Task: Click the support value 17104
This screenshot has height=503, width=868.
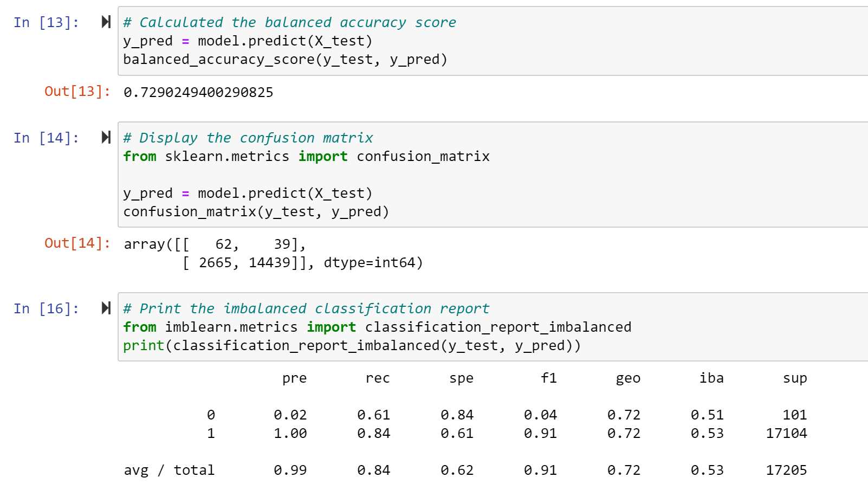Action: (x=786, y=433)
